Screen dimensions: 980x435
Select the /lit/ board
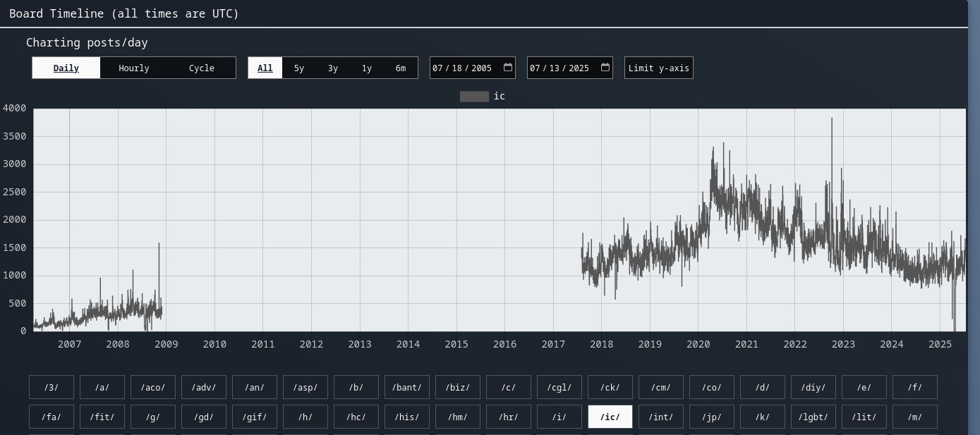point(864,417)
